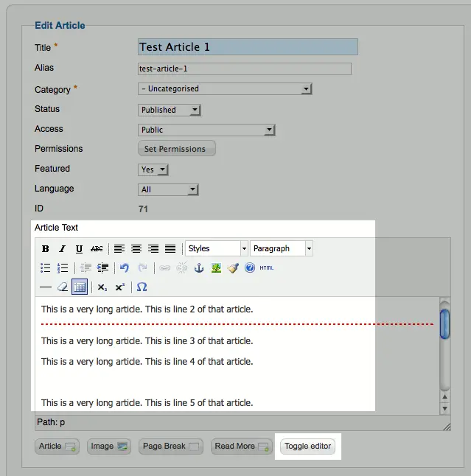Image resolution: width=471 pixels, height=476 pixels.
Task: Click into the Alias input field
Action: 244,69
